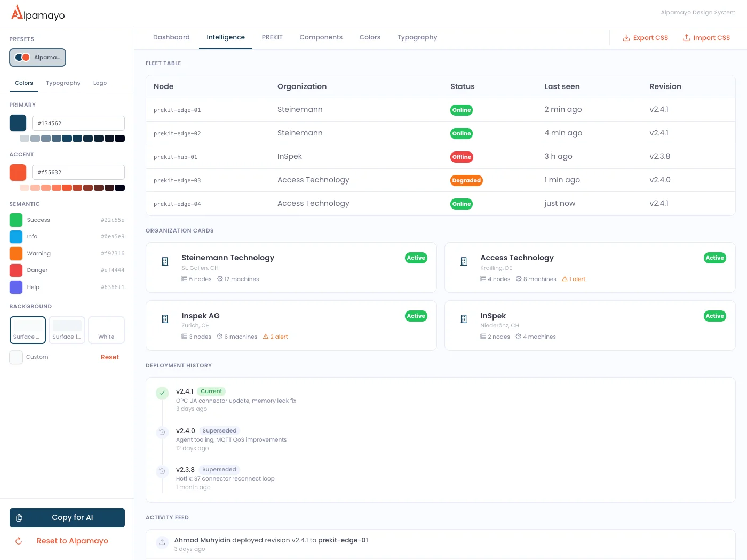The height and width of the screenshot is (560, 747).
Task: Click the building icon on InSpek Niederönz card
Action: click(x=464, y=319)
